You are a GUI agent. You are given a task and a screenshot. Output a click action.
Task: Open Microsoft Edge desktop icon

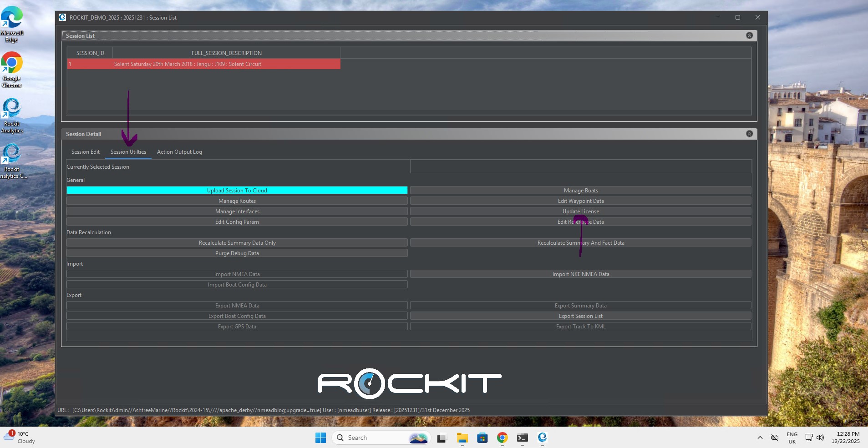coord(12,24)
